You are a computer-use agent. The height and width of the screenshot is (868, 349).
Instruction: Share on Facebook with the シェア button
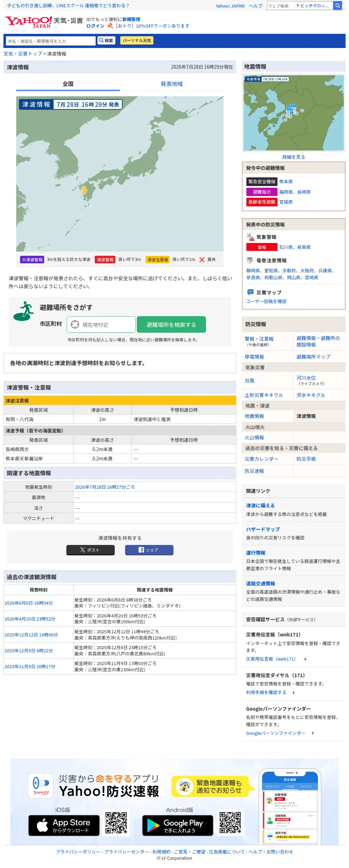(149, 550)
